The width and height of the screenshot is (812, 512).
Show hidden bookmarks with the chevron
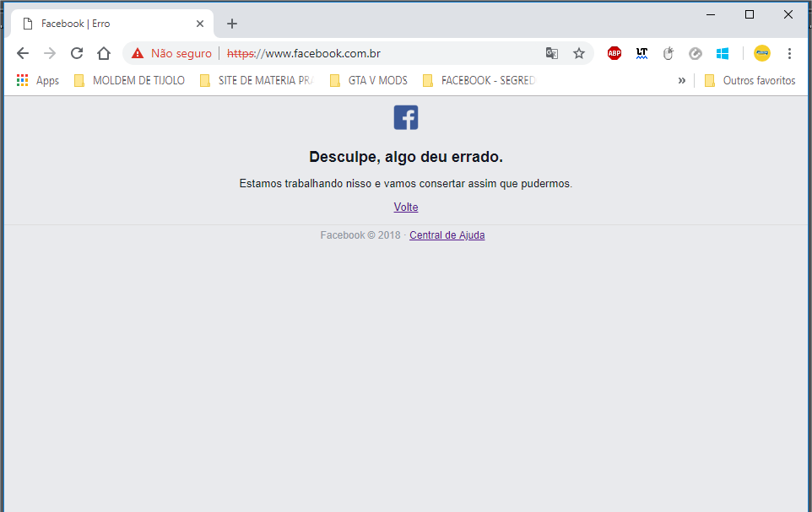(681, 80)
